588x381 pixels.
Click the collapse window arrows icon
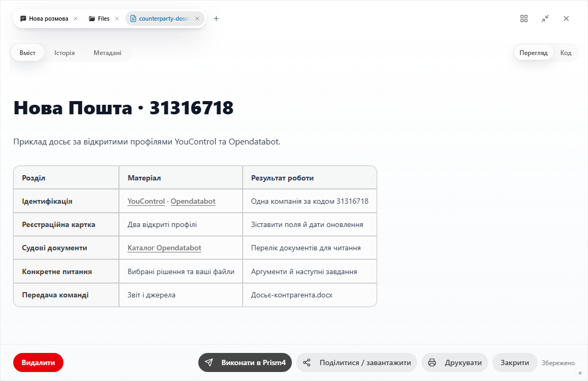coord(545,19)
